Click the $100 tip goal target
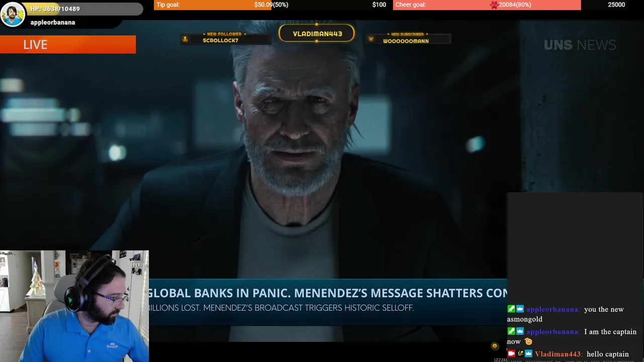The height and width of the screenshot is (362, 644). 379,5
